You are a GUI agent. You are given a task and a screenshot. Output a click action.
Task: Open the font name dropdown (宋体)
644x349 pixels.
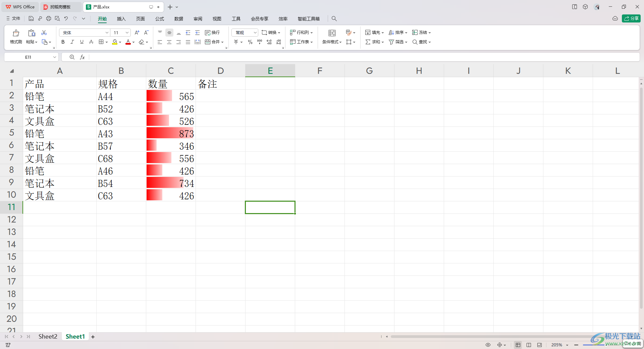point(107,33)
